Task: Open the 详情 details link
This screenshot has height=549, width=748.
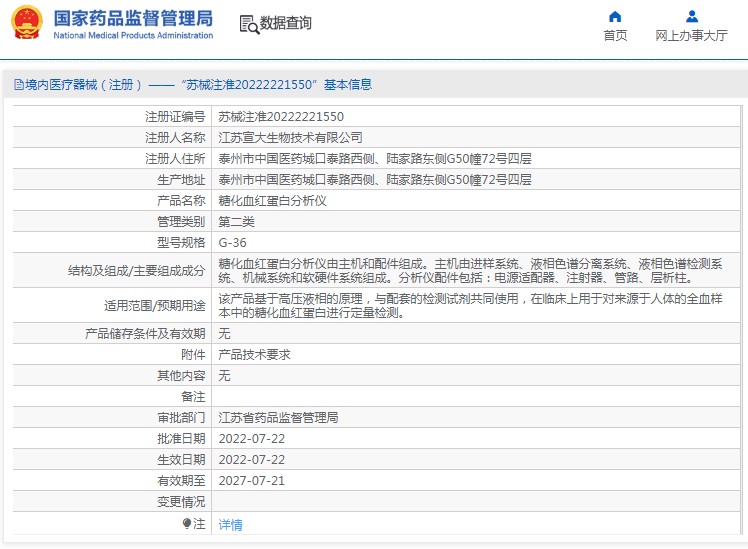Action: click(230, 525)
